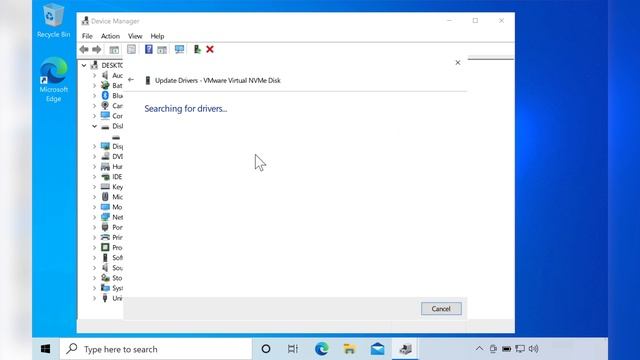This screenshot has width=640, height=360.
Task: Expand the Universal Serial Bus node chevron
Action: coord(94,298)
